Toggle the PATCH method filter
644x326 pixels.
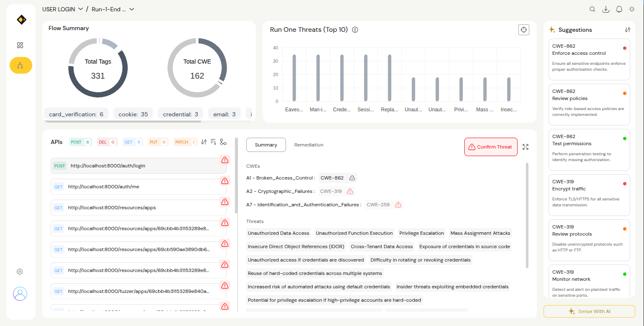(185, 142)
